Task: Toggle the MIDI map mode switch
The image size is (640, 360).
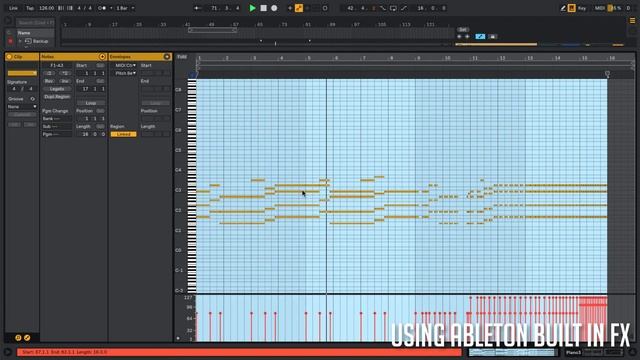Action: (x=599, y=8)
